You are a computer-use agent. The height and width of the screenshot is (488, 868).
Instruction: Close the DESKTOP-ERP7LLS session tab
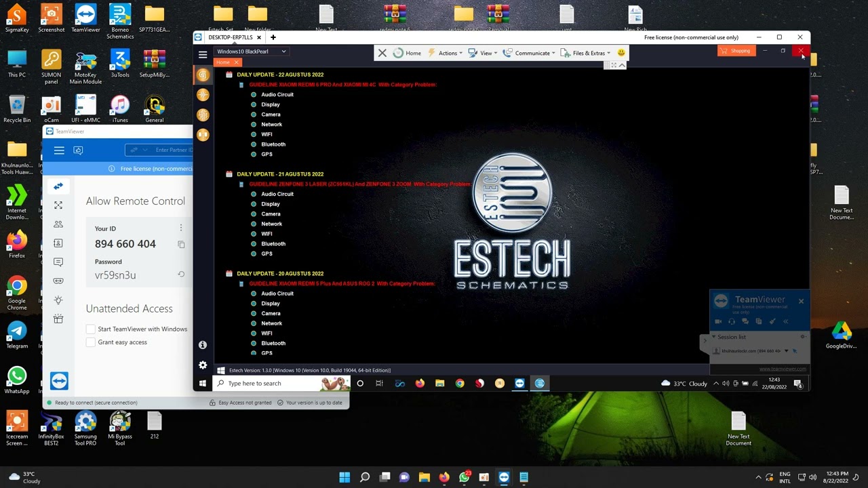point(259,37)
